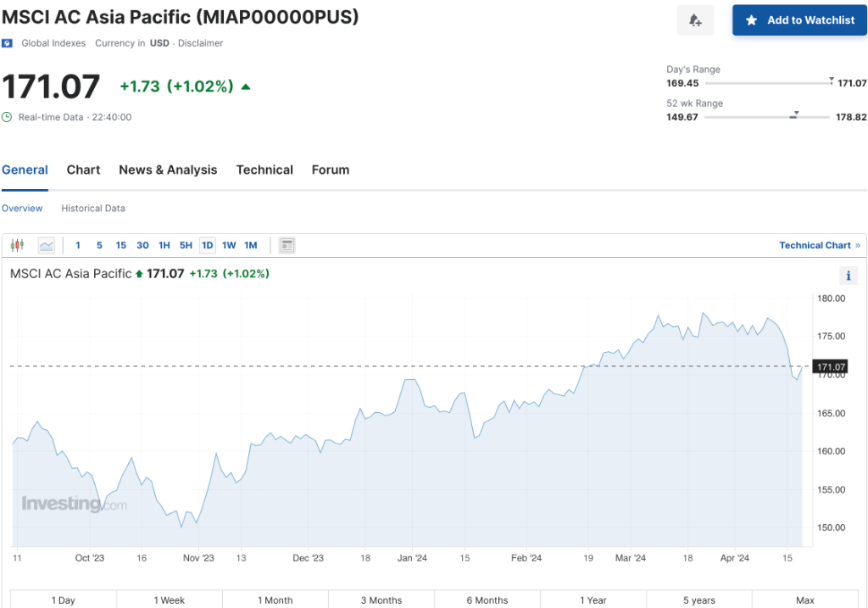The height and width of the screenshot is (608, 868).
Task: Choose the 1H chart interval
Action: [x=164, y=245]
